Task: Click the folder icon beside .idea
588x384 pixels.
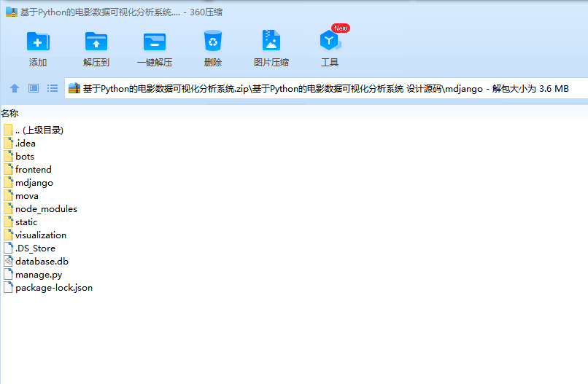Action: click(8, 143)
